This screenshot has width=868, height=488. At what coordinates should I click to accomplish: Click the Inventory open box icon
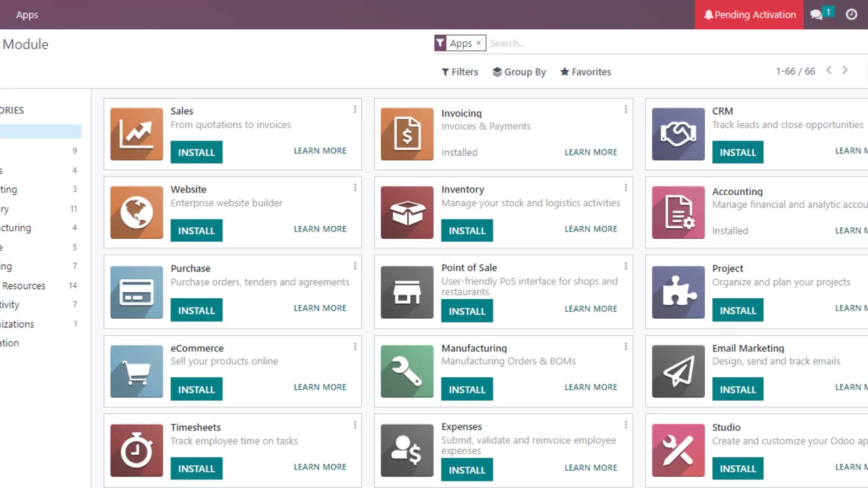[x=407, y=213]
